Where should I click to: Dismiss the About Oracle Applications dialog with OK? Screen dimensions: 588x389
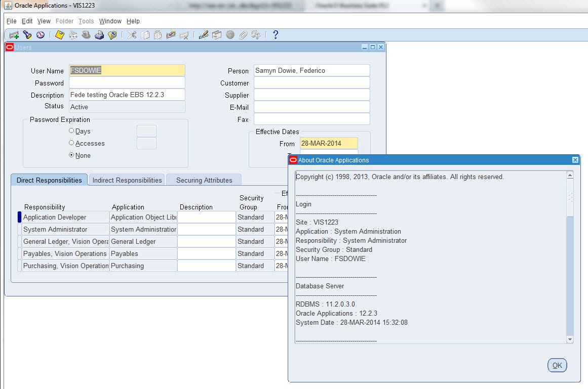pyautogui.click(x=557, y=365)
